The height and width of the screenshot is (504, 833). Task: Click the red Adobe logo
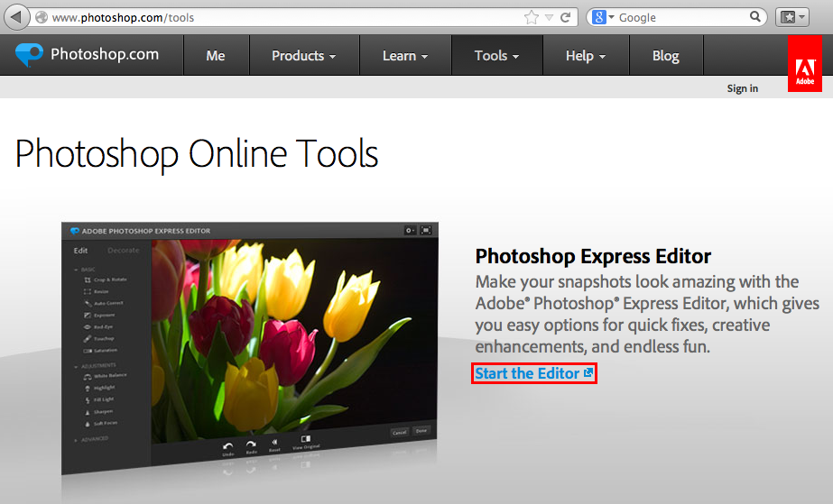(x=805, y=64)
